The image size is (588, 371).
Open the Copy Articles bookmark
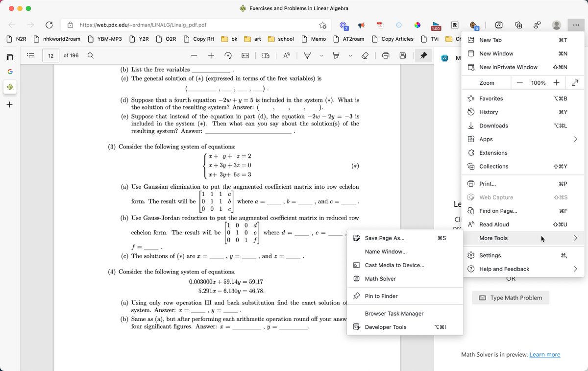pos(392,39)
